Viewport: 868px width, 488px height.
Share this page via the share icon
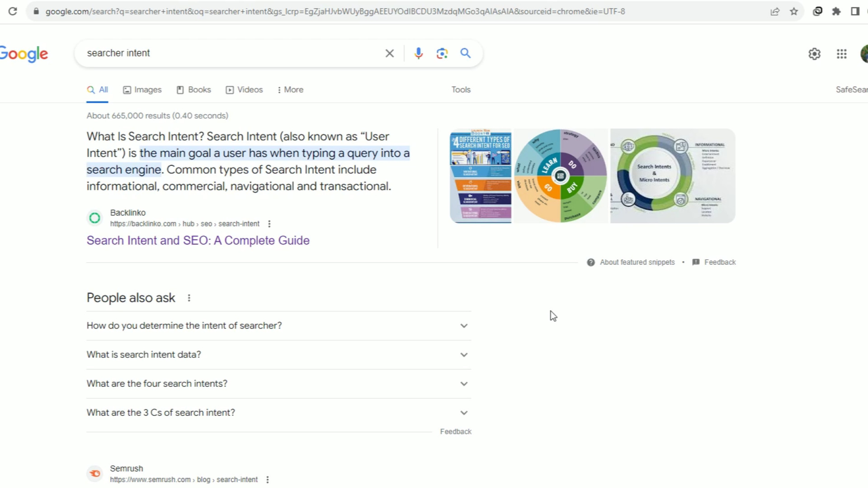[x=775, y=11]
